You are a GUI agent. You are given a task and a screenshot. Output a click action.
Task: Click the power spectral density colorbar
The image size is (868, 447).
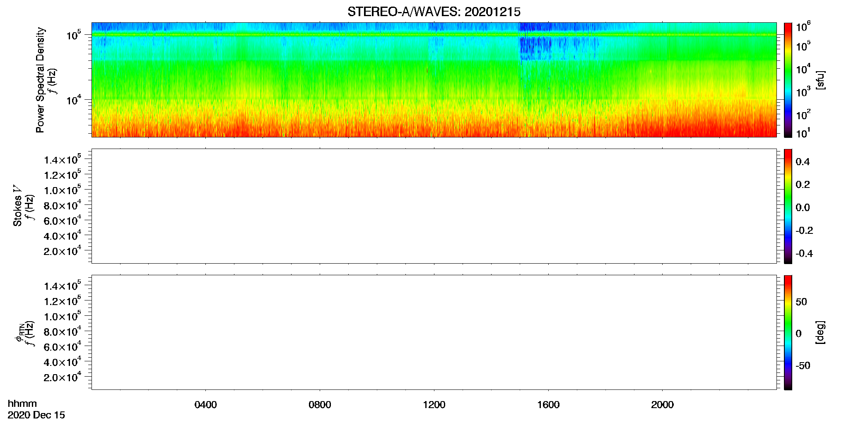(x=788, y=80)
